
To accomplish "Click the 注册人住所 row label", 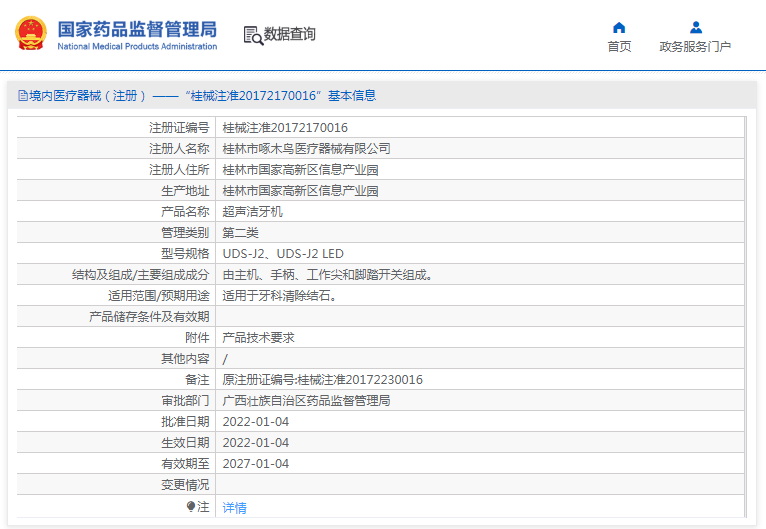I will (x=179, y=170).
